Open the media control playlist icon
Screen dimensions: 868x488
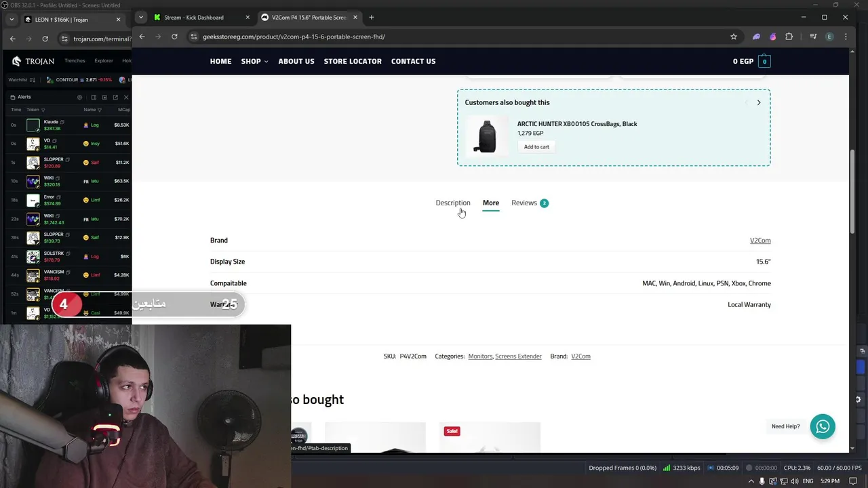pos(813,37)
